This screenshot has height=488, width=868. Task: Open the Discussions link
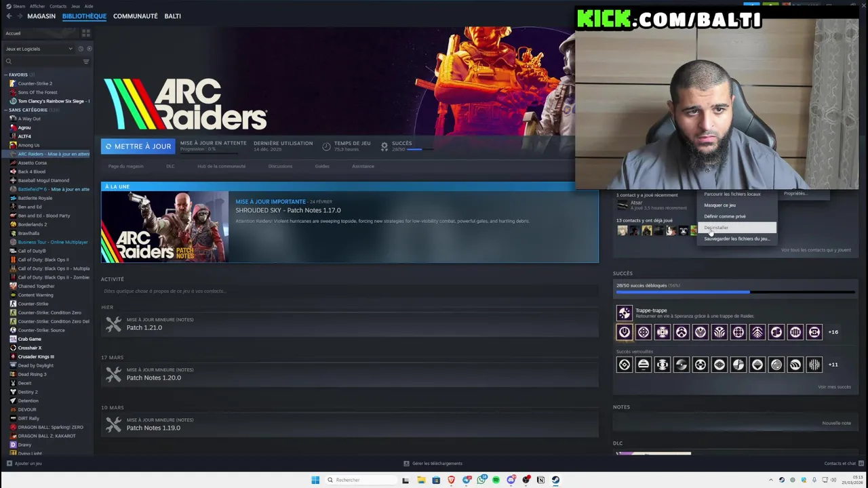(280, 166)
